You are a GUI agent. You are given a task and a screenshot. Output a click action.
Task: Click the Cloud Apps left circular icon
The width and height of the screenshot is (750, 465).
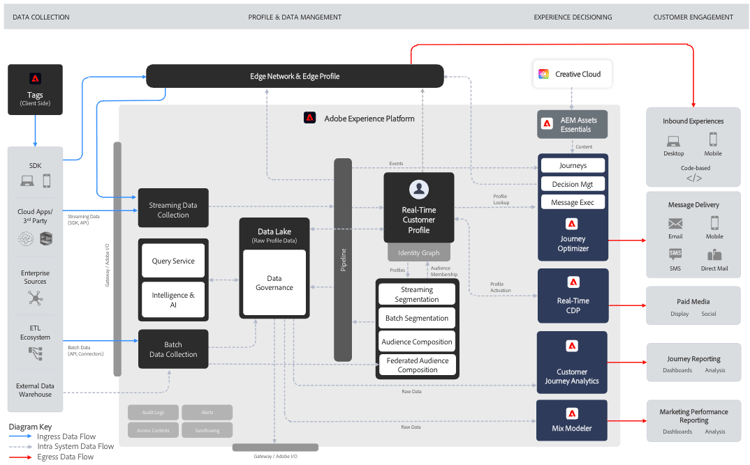[26, 239]
